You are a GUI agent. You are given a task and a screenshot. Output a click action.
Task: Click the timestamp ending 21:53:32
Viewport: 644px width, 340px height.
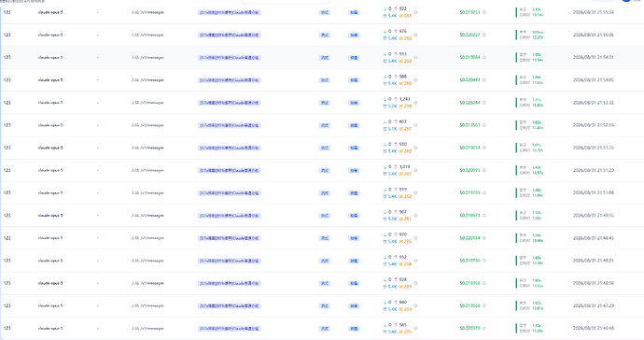pos(594,103)
